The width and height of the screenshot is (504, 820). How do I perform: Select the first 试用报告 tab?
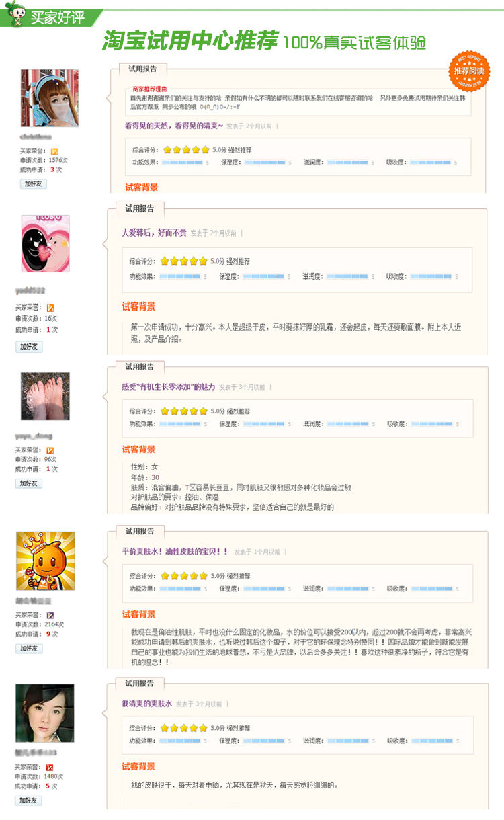(x=142, y=69)
